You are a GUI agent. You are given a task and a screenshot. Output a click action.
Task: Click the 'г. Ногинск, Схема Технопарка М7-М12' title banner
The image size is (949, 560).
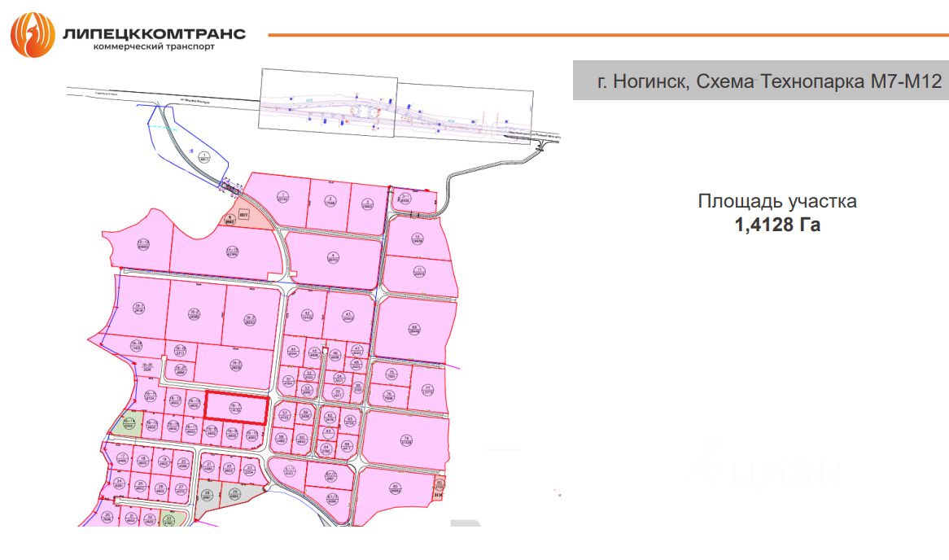pos(761,80)
